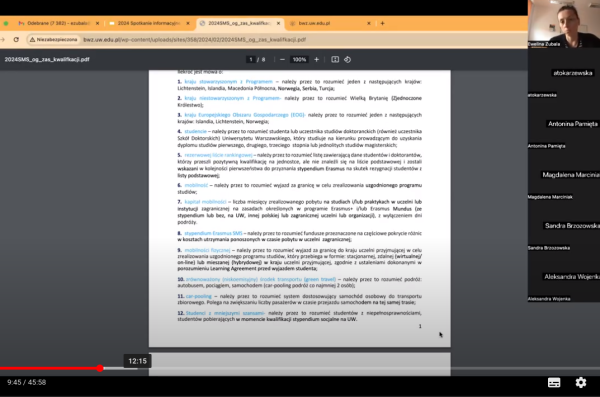This screenshot has height=397, width=600.
Task: Open a new browser tab with plus
Action: click(382, 23)
